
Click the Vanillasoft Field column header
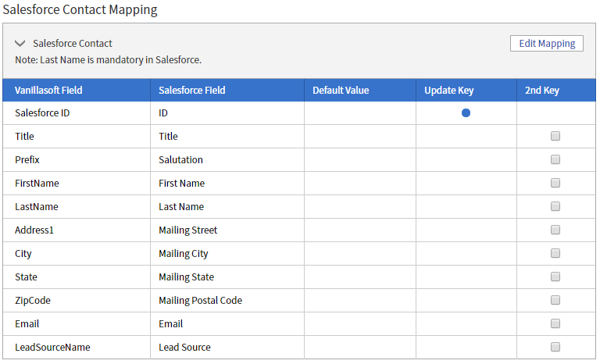[77, 91]
